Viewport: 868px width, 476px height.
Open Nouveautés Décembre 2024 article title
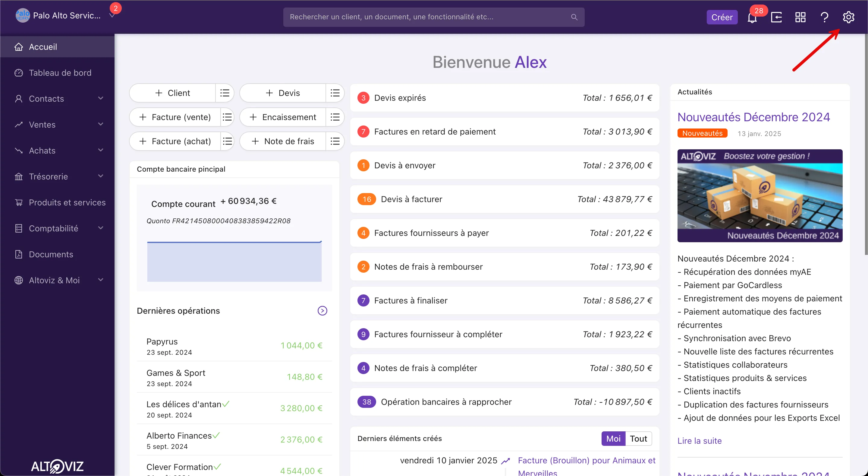(753, 117)
